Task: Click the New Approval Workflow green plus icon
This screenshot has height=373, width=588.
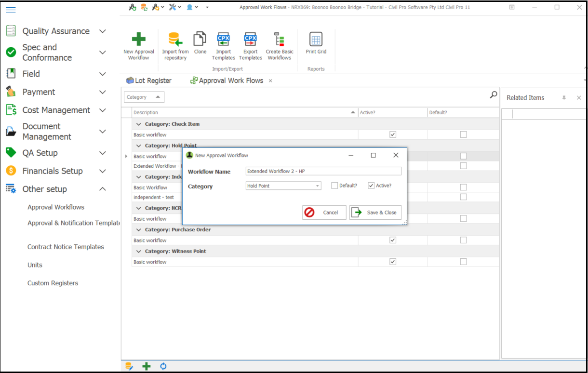Action: tap(139, 39)
